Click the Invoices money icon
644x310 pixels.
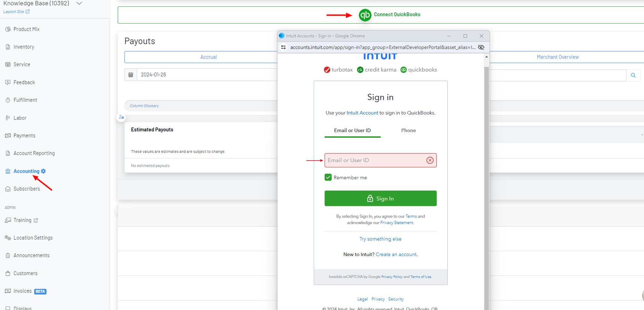pyautogui.click(x=8, y=291)
